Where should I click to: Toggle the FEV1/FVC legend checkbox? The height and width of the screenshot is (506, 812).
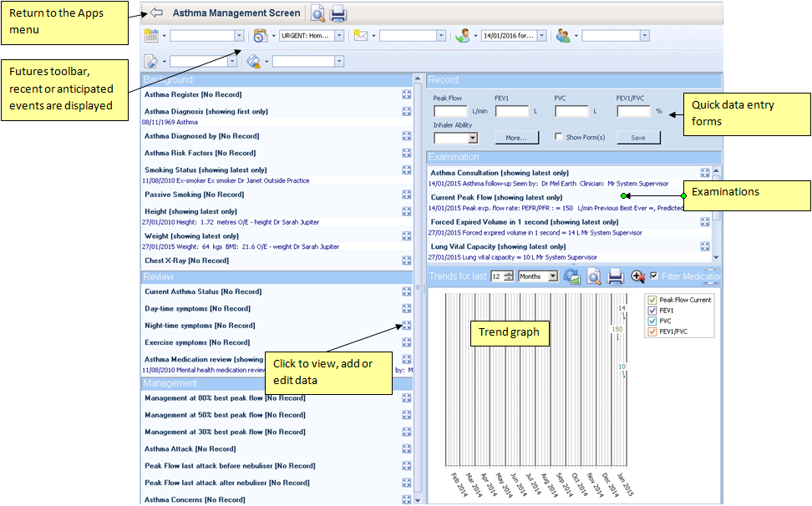point(652,331)
